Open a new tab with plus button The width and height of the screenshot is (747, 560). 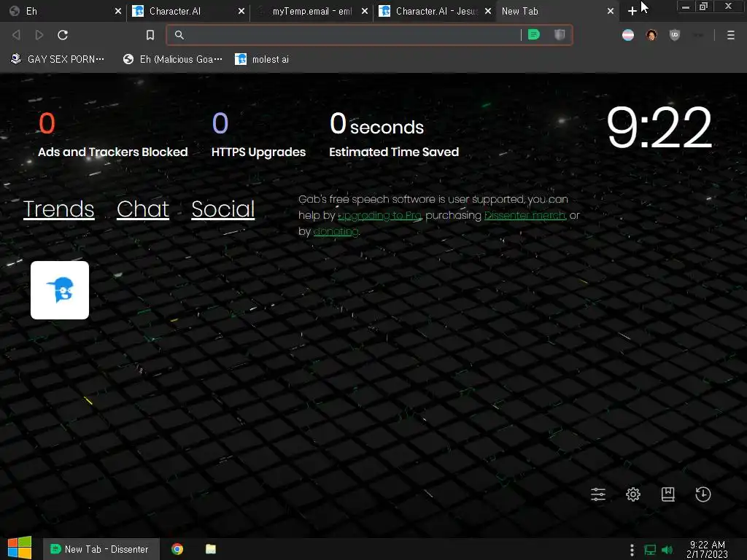tap(632, 11)
